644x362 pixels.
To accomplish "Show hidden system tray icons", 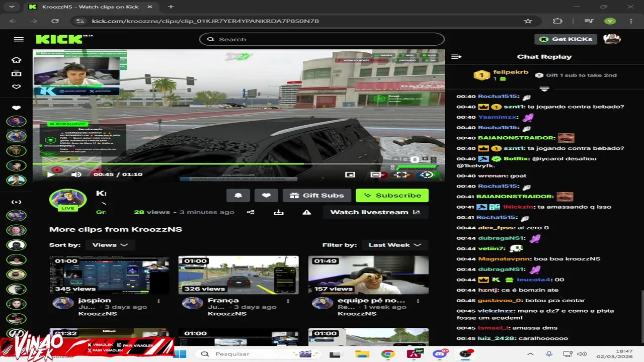I will pos(530,354).
